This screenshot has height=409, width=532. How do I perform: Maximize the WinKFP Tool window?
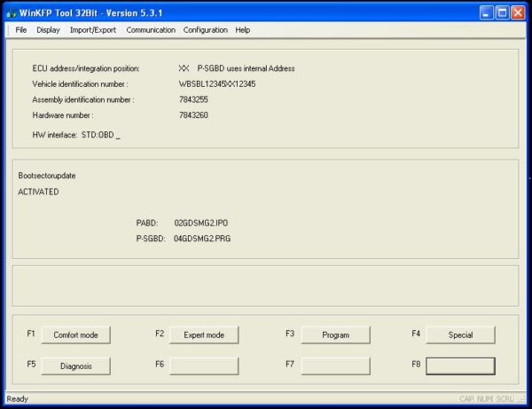click(503, 12)
